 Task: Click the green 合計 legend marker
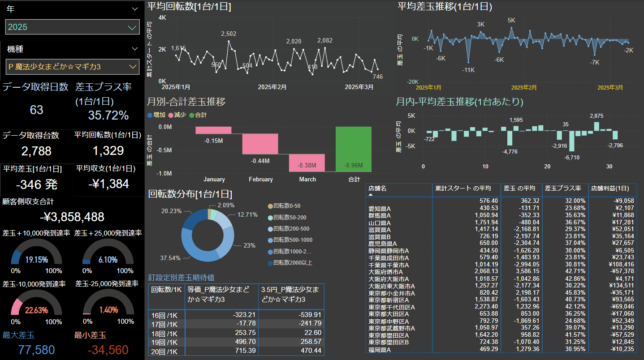[x=192, y=115]
